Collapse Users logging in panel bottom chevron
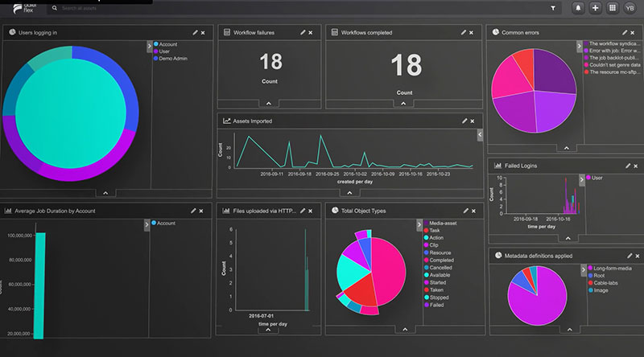Image resolution: width=644 pixels, height=357 pixels. (105, 193)
